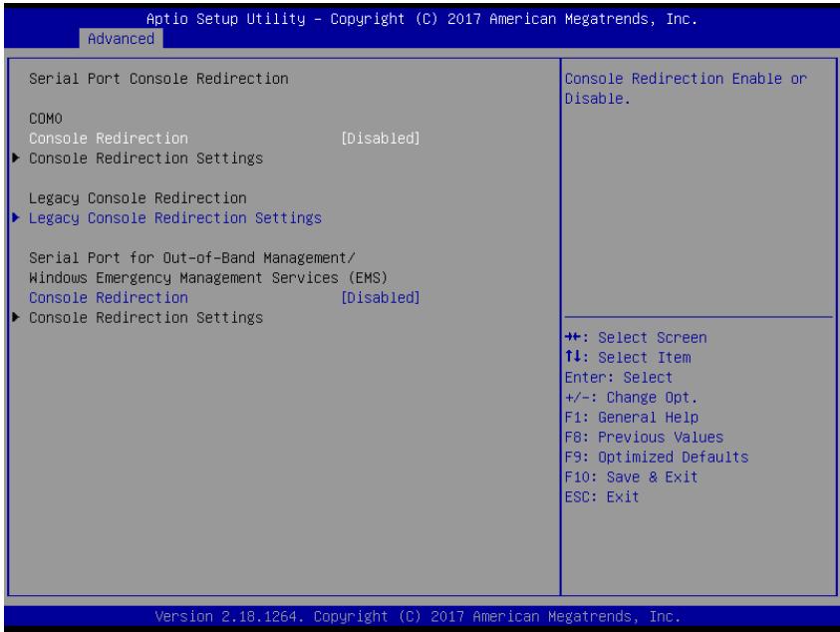Select COM0 Console Redirection option
Viewport: 840px width, 632px height.
tap(109, 139)
